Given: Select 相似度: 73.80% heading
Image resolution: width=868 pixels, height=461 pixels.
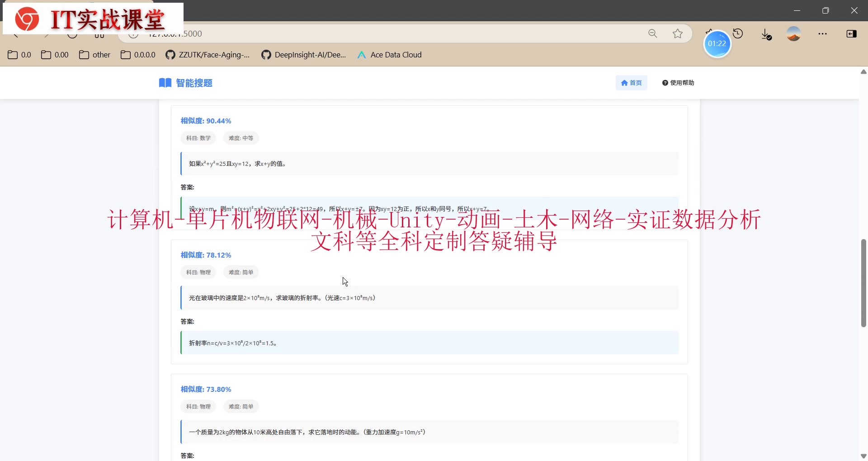Looking at the screenshot, I should point(206,389).
